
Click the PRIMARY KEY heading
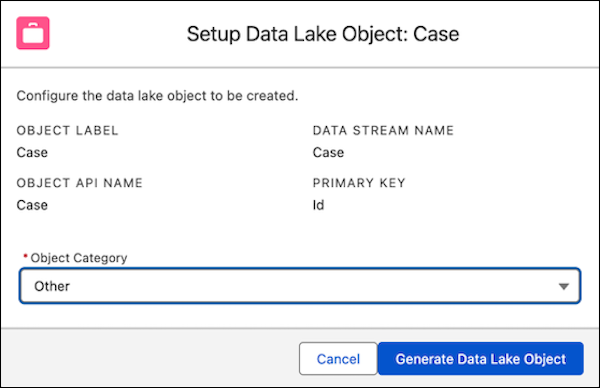pos(359,183)
